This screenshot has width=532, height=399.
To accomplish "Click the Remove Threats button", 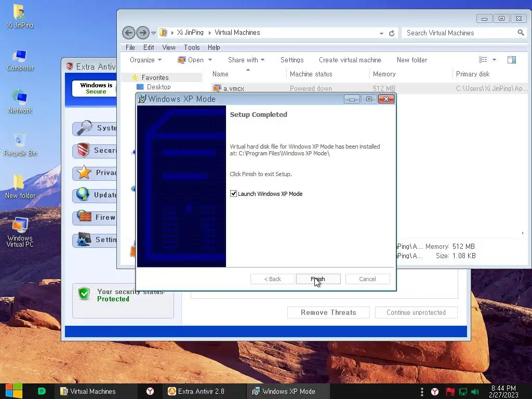I will coord(328,312).
